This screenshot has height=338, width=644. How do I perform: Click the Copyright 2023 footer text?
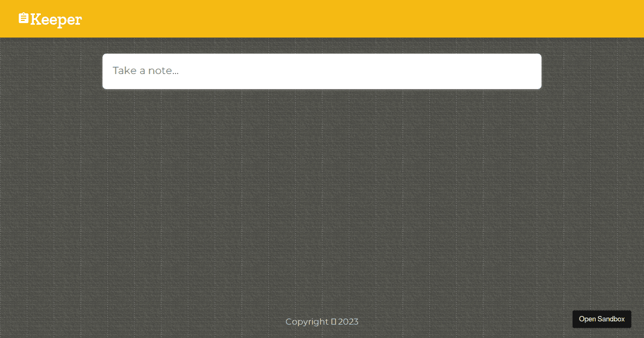322,321
